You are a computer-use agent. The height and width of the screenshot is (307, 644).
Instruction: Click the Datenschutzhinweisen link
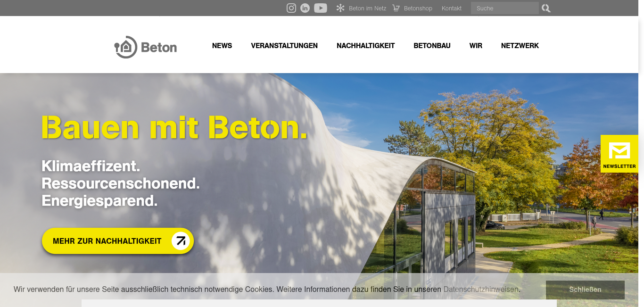pos(481,289)
